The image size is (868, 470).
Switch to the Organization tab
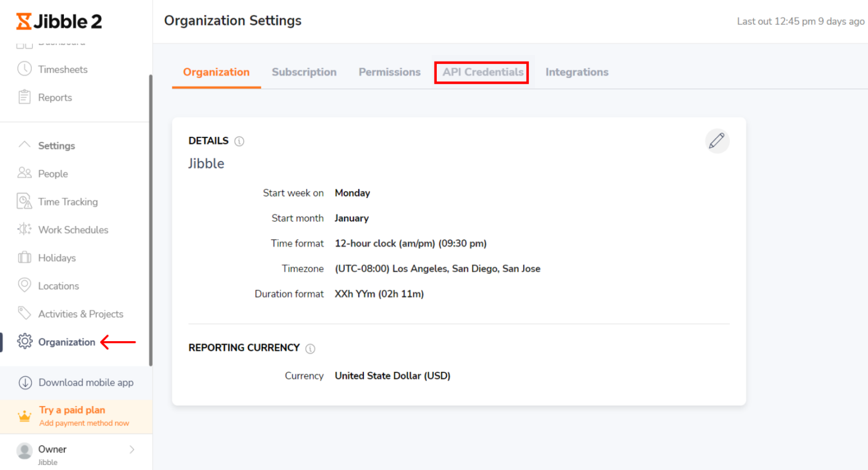(216, 72)
